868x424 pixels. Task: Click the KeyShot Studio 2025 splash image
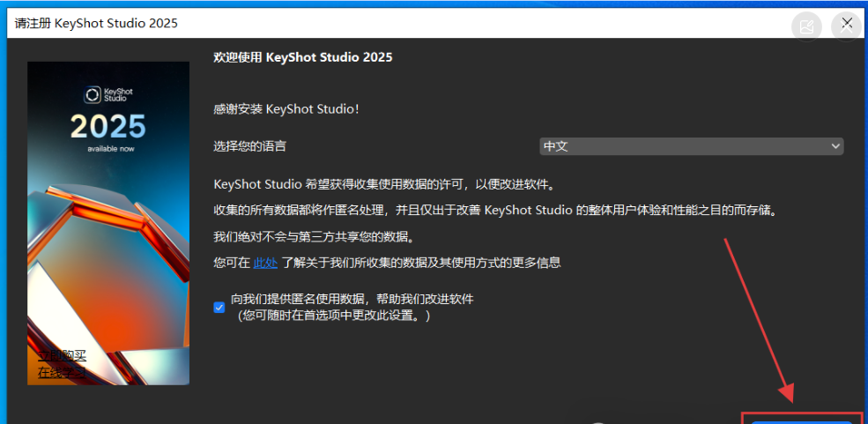coord(108,223)
